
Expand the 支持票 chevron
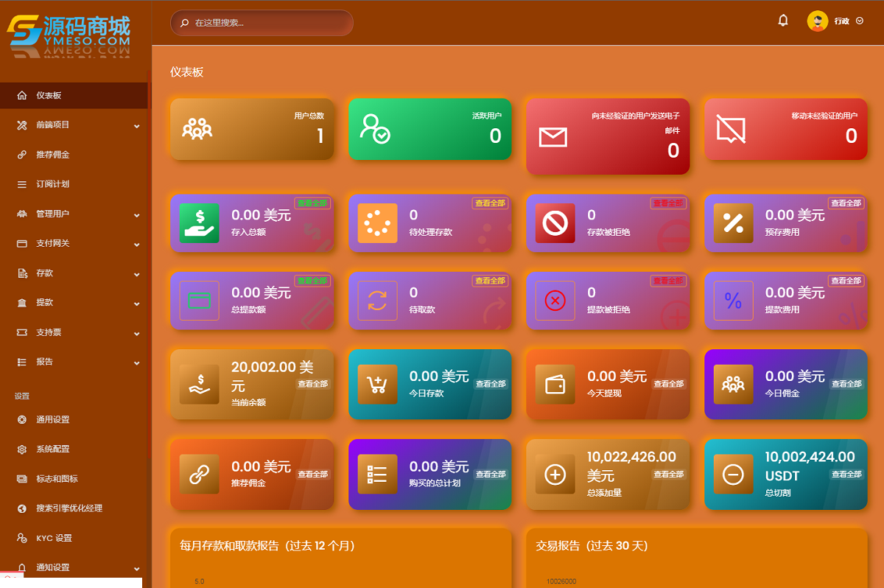[136, 334]
